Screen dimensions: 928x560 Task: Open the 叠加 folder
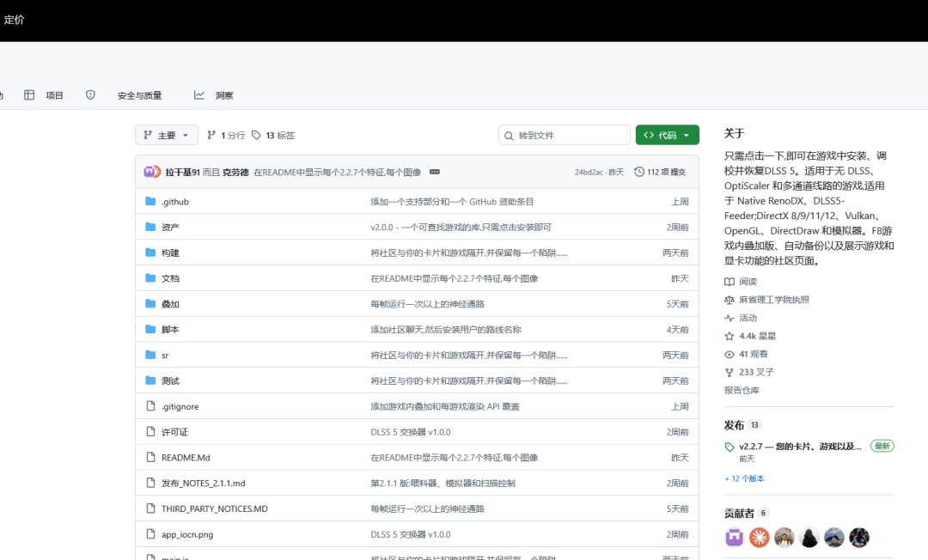[x=170, y=304]
